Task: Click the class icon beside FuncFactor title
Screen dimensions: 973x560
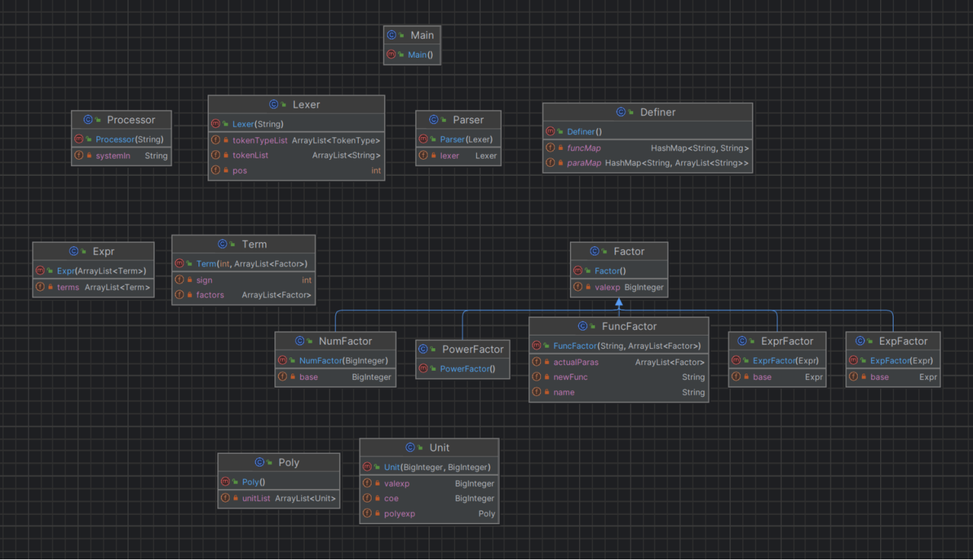Action: (x=583, y=326)
